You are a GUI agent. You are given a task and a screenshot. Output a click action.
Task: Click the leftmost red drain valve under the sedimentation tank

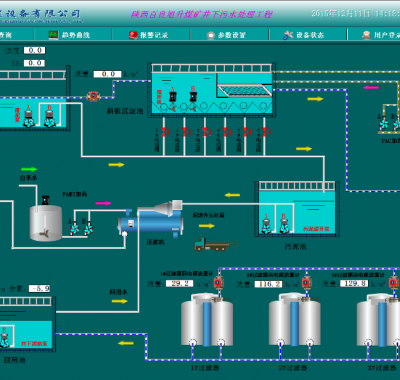pyautogui.click(x=165, y=131)
